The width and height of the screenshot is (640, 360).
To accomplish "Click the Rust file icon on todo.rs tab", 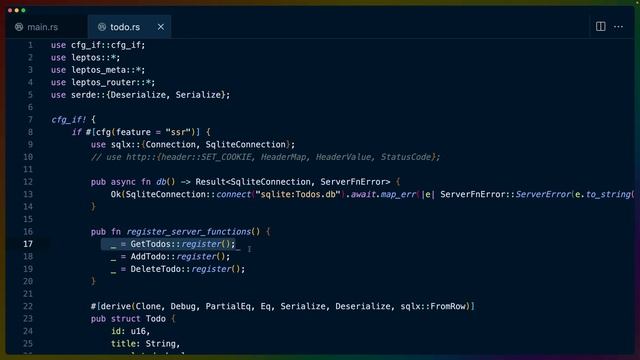I will click(x=102, y=27).
